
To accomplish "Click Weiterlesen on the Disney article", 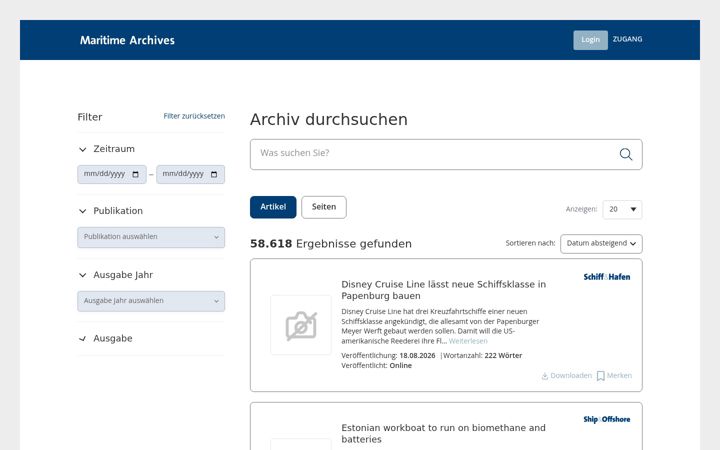I will [x=468, y=341].
